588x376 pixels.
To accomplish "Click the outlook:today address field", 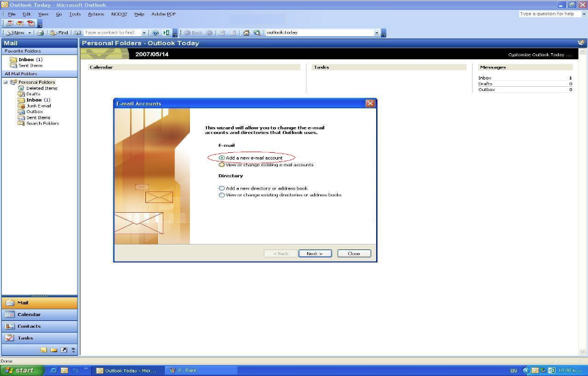I will [319, 32].
